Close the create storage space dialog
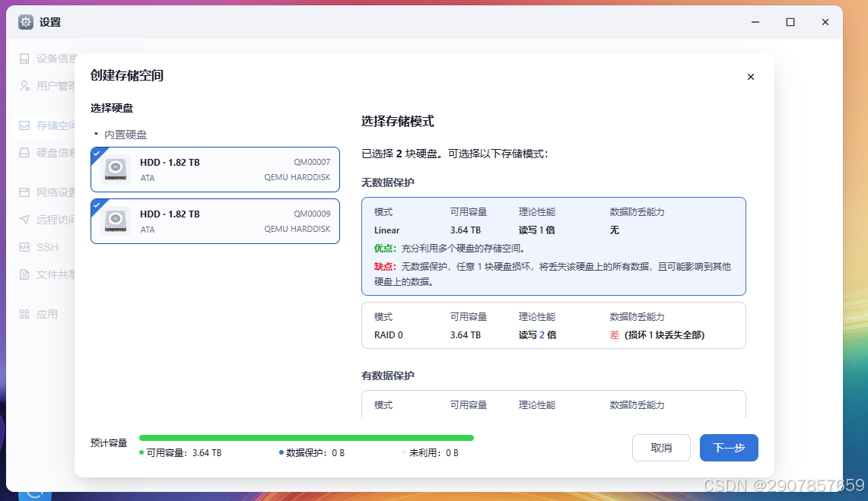This screenshot has width=868, height=501. (x=751, y=77)
